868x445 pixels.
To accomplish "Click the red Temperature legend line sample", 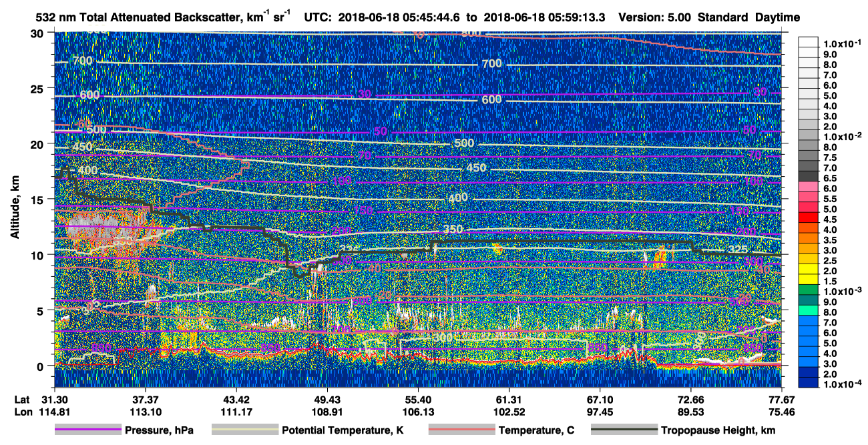I will tap(461, 430).
